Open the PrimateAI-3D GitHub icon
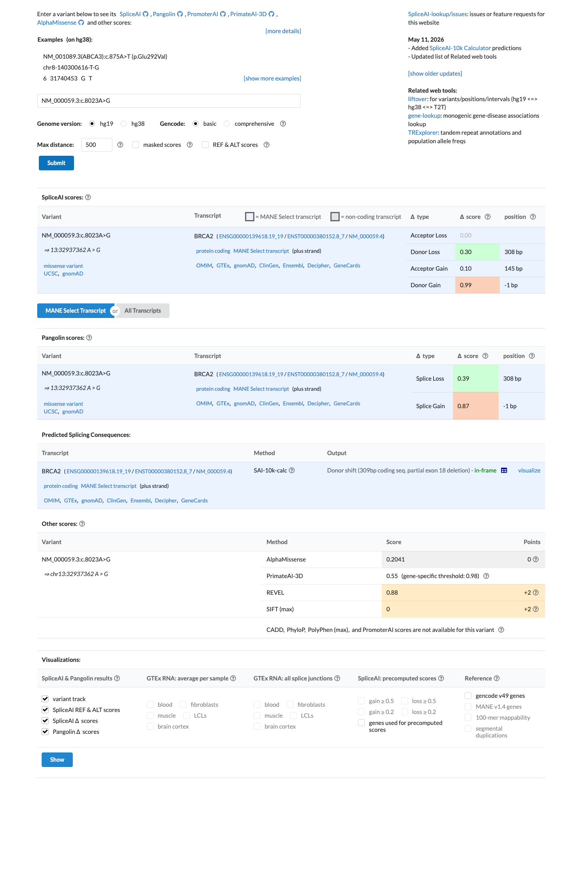The height and width of the screenshot is (890, 588). pyautogui.click(x=272, y=14)
